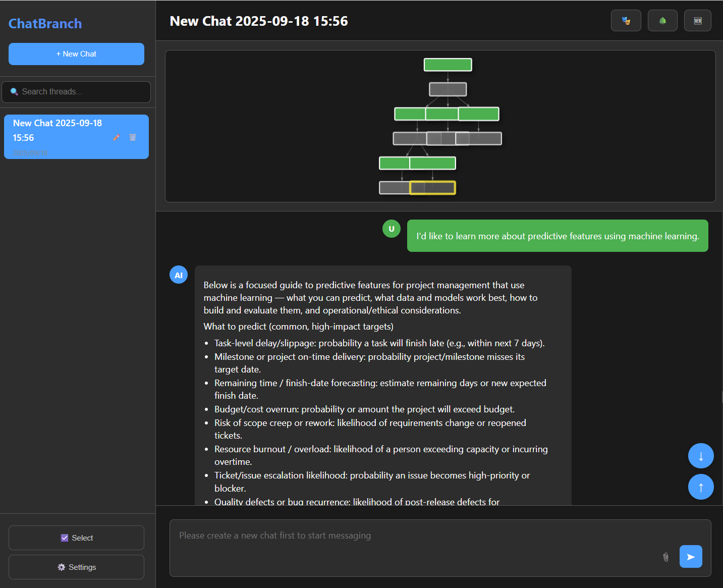The width and height of the screenshot is (723, 588).
Task: Click the yellow-highlighted node in the tree
Action: pyautogui.click(x=432, y=188)
